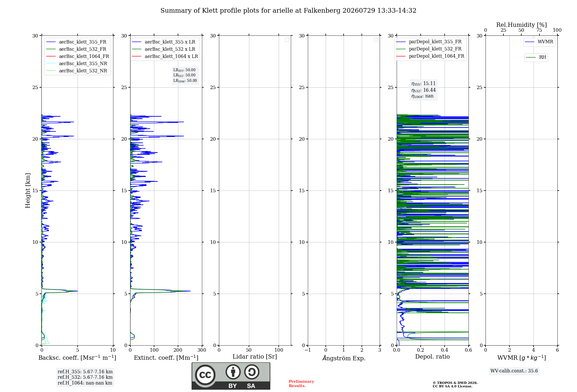Click the ref.H_355 reference height box
This screenshot has width=577, height=392.
(85, 377)
